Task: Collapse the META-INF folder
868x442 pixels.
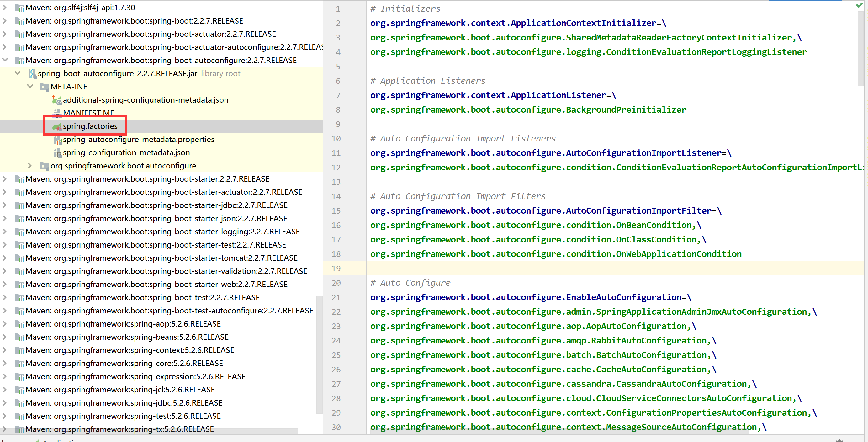Action: pos(30,86)
